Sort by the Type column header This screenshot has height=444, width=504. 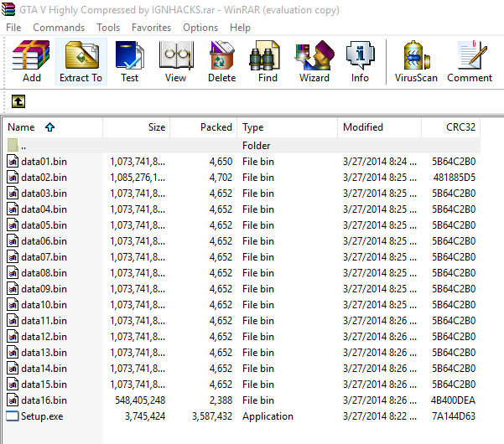pos(288,127)
